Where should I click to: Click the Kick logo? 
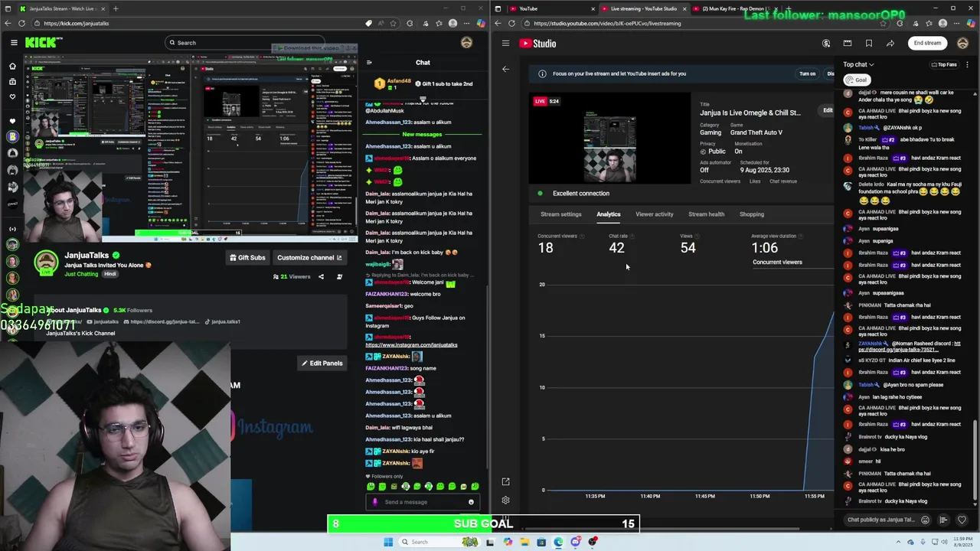coord(44,43)
